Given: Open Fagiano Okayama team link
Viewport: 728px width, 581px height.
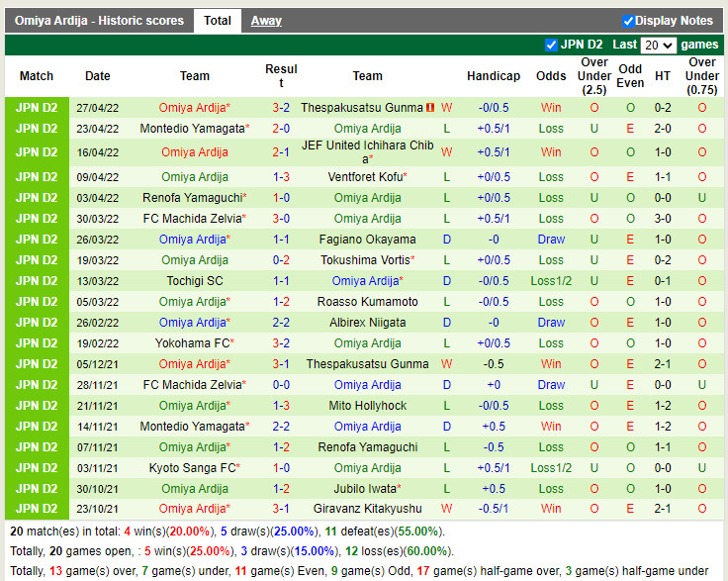Looking at the screenshot, I should point(367,240).
